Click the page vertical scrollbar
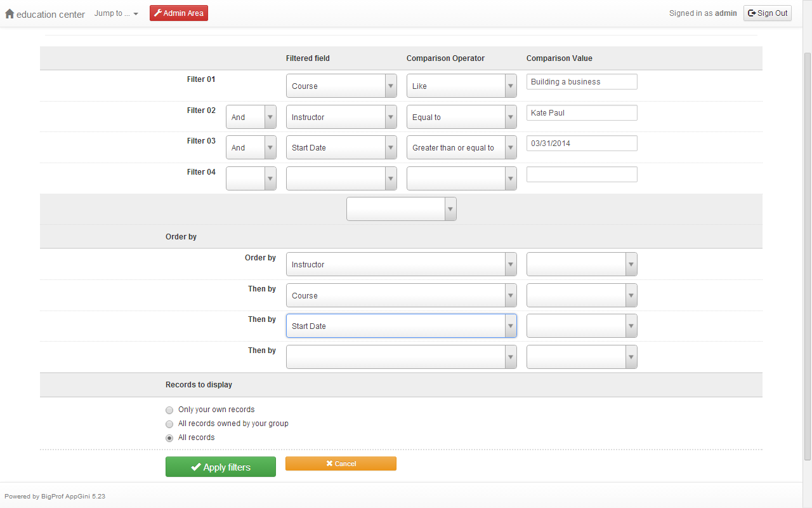Viewport: 812px width, 508px height. (x=807, y=254)
